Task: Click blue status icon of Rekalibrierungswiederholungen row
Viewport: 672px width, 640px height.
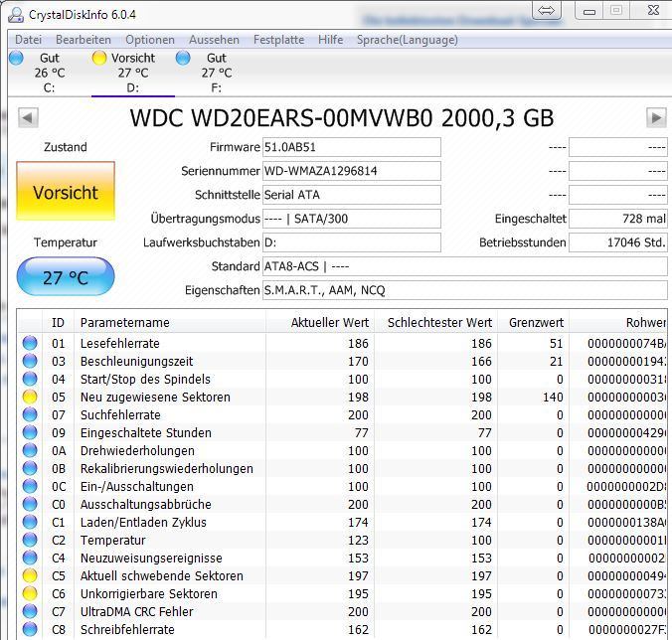Action: coord(30,469)
